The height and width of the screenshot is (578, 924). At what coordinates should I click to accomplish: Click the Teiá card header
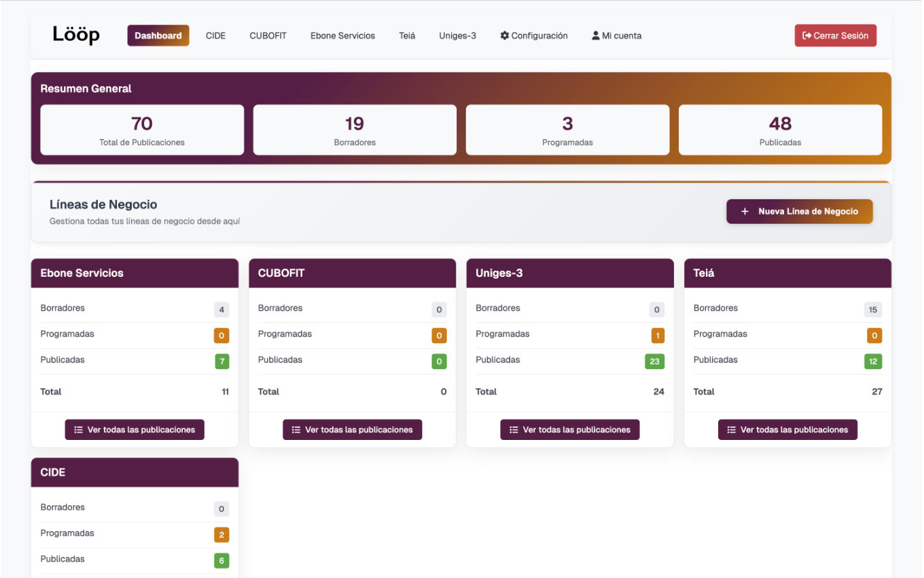787,273
